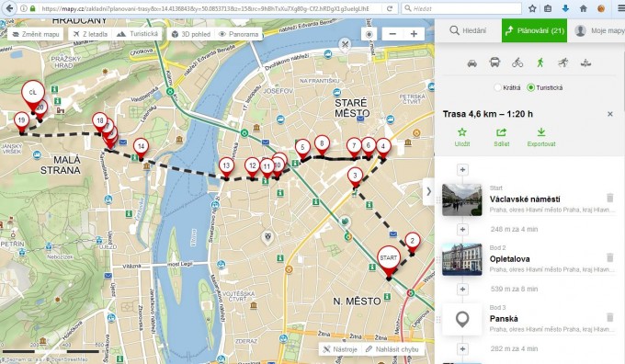The height and width of the screenshot is (364, 625).
Task: Zoom in the map with plus
Action: click(x=414, y=34)
